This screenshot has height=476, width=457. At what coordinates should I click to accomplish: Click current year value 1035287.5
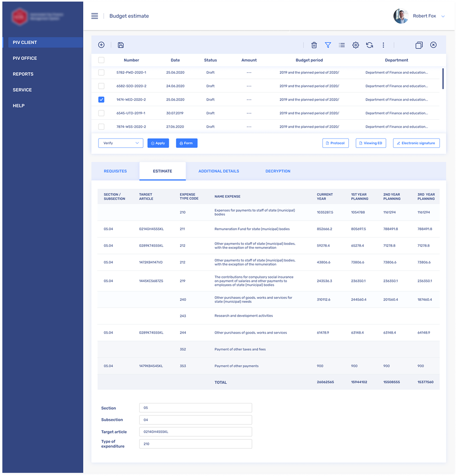pyautogui.click(x=325, y=212)
